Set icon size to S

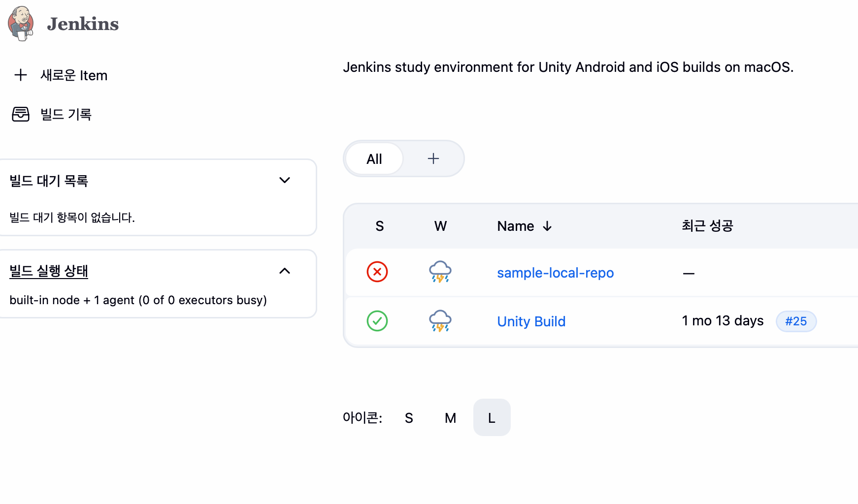(409, 418)
